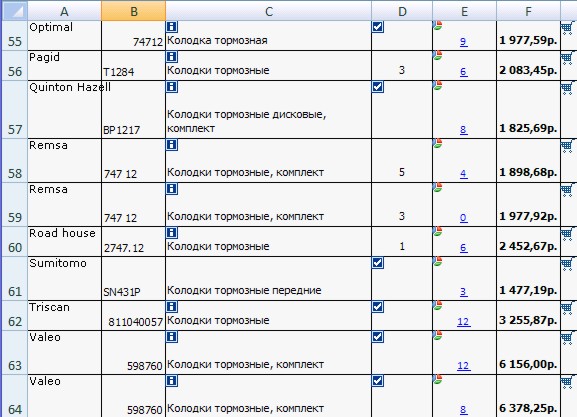Toggle the checkbox in Optimal row 55
The width and height of the screenshot is (577, 417).
pos(378,27)
